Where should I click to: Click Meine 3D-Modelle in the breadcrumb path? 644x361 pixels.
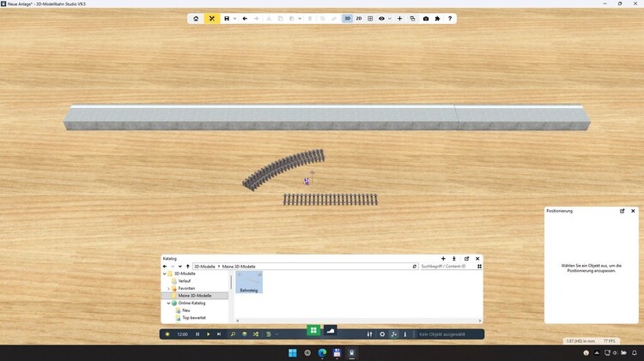click(x=239, y=266)
